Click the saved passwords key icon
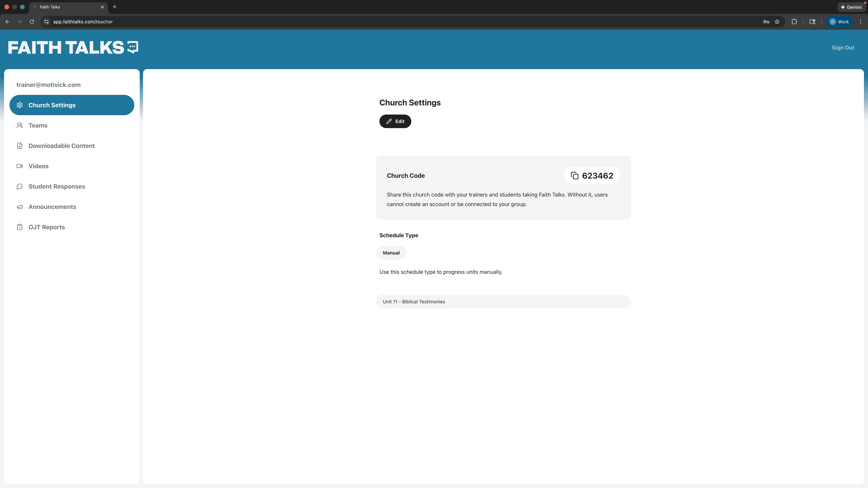868x488 pixels. pos(766,21)
